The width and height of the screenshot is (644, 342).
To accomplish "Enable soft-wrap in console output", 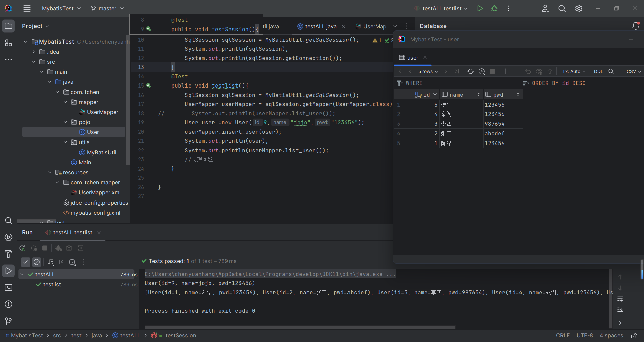I will (620, 299).
